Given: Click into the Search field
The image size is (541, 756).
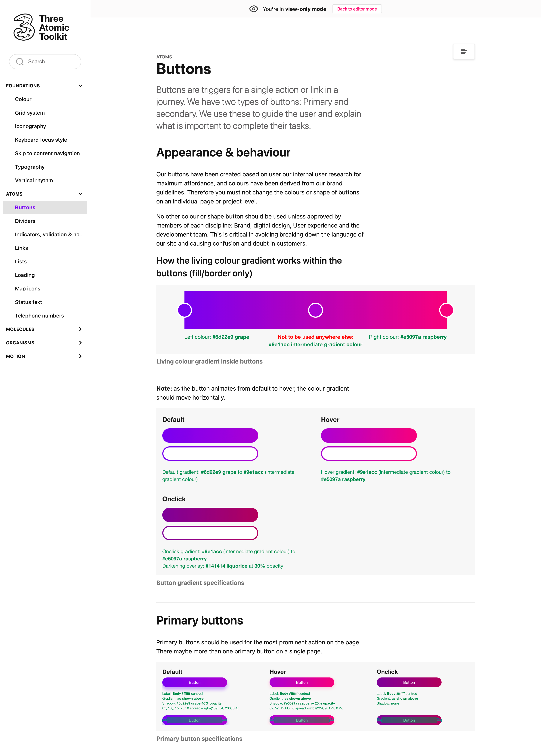Looking at the screenshot, I should (x=50, y=62).
